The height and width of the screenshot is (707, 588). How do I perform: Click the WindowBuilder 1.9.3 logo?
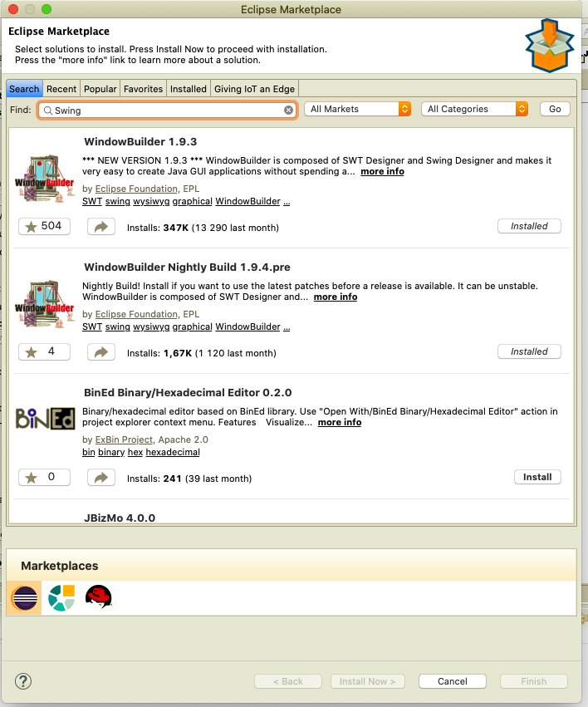click(x=45, y=179)
